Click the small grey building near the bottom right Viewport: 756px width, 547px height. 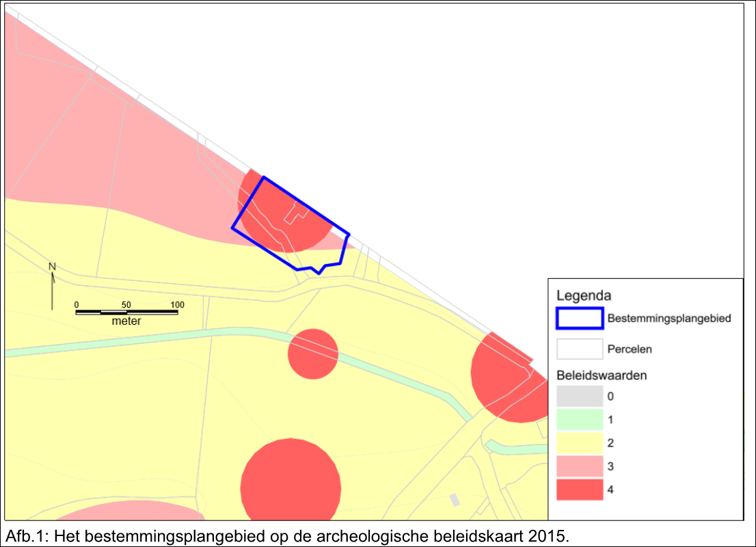(455, 500)
